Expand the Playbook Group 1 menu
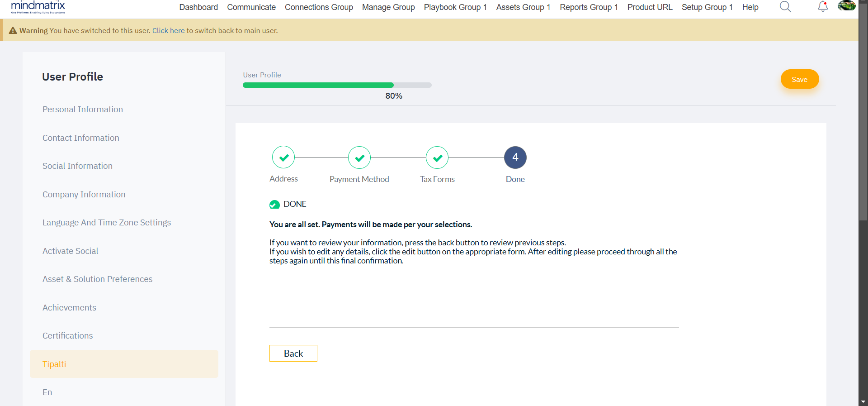 [455, 7]
